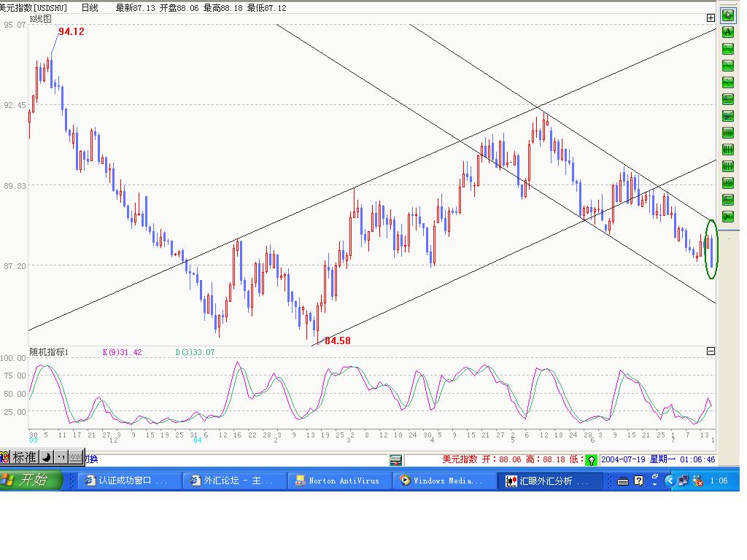Click the 最新87.13 latest price text in the header
747x560 pixels.
[135, 7]
